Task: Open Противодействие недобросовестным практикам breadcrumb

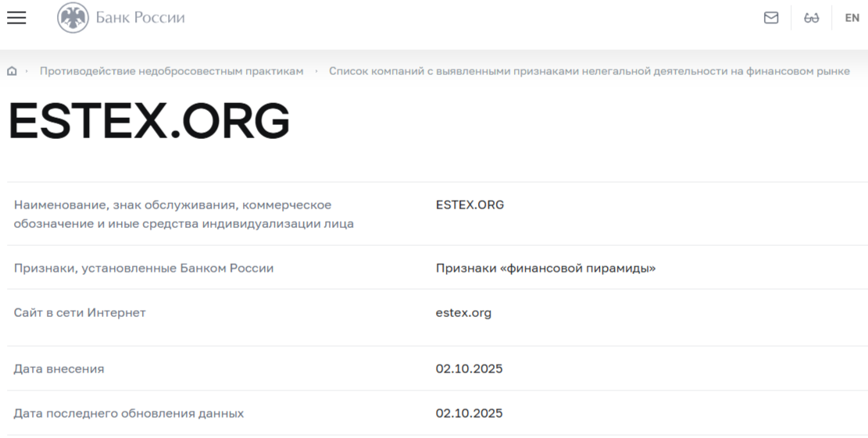Action: coord(172,71)
